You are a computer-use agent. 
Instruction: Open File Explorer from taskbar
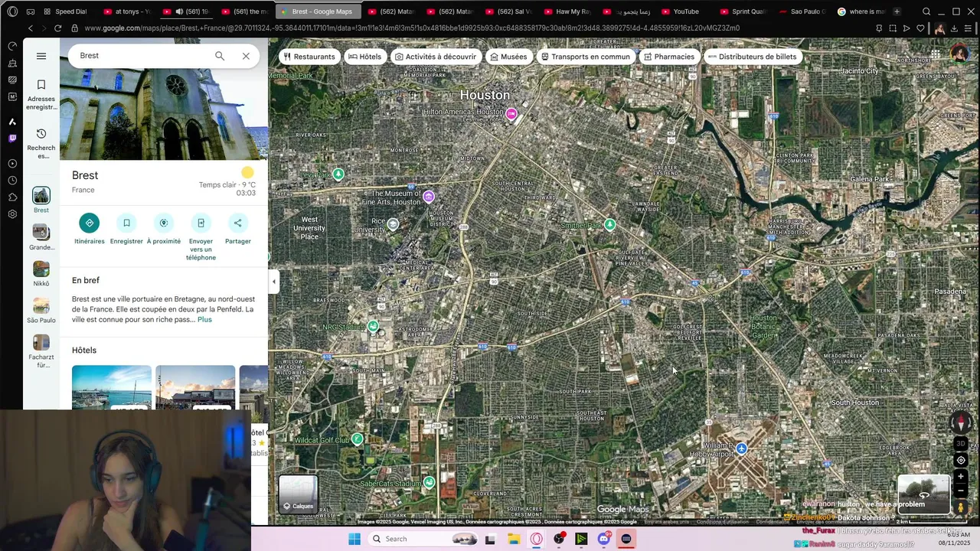513,539
